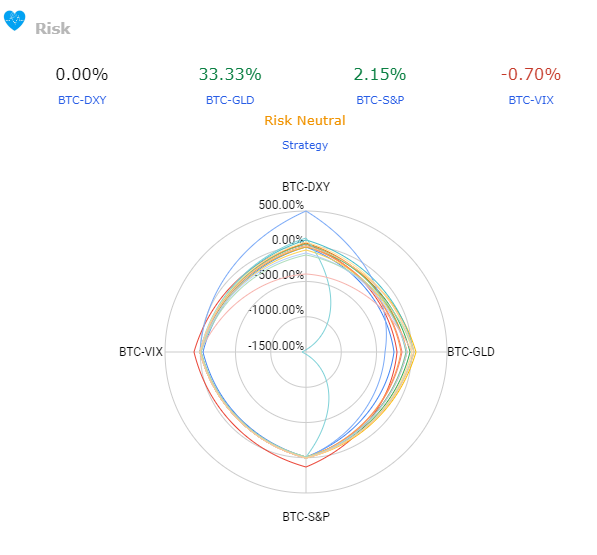This screenshot has height=555, width=597.
Task: Open the BTC-GLD link
Action: 230,100
